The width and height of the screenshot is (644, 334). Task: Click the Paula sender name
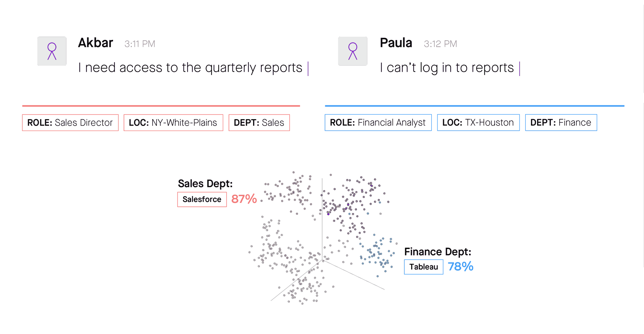[x=396, y=43]
